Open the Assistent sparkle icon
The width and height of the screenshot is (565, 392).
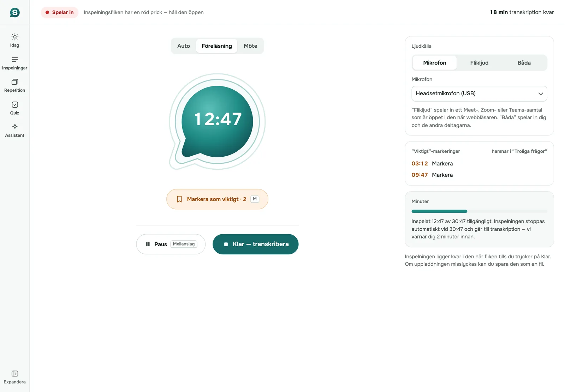pyautogui.click(x=15, y=127)
